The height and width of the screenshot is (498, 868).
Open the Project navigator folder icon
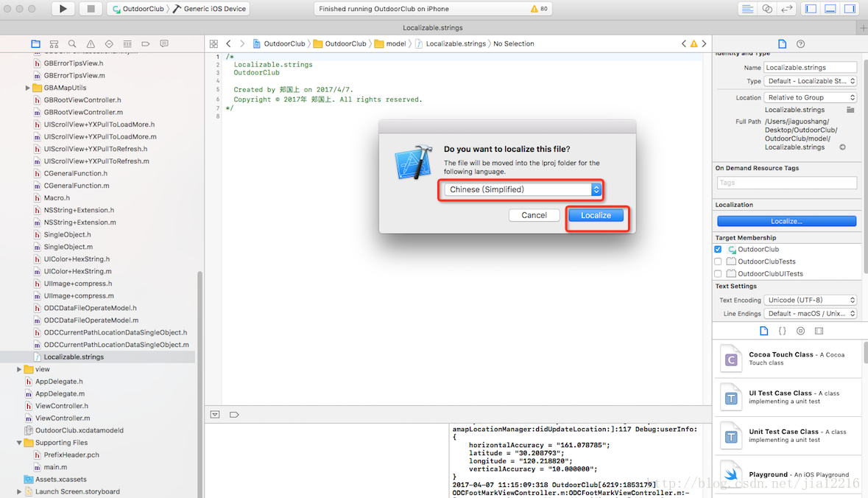36,43
